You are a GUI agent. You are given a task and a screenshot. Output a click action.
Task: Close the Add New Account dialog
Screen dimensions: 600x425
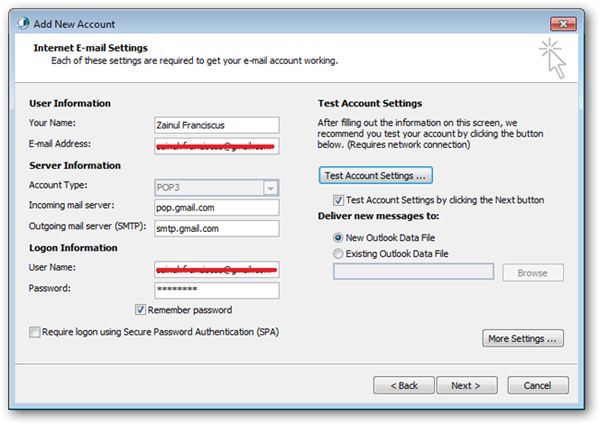click(x=563, y=24)
